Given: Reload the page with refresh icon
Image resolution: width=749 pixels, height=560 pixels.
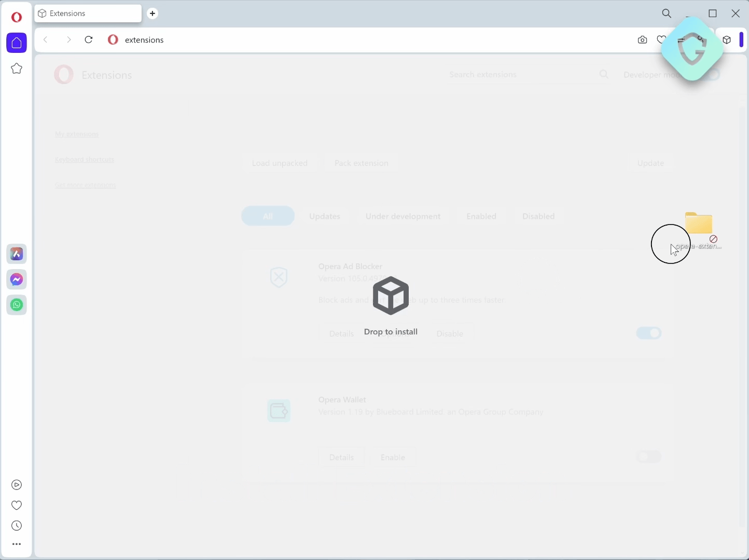Looking at the screenshot, I should click(89, 40).
